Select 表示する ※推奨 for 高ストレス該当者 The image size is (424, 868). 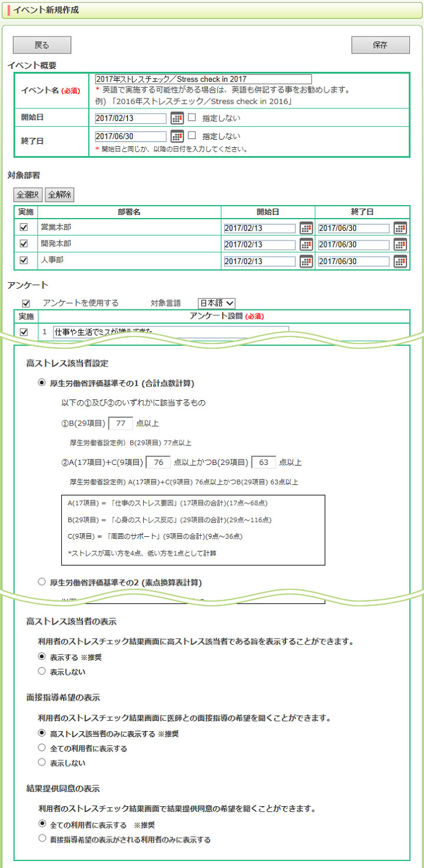(41, 656)
